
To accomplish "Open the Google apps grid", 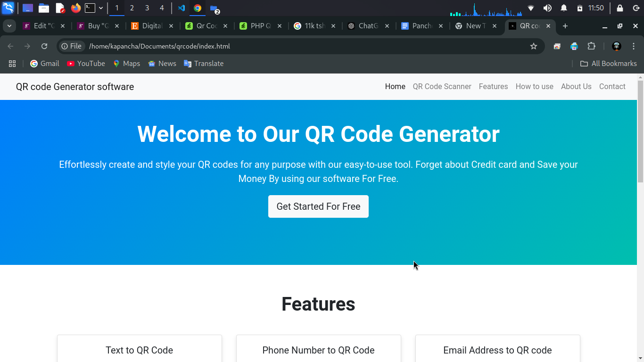I will [x=12, y=63].
